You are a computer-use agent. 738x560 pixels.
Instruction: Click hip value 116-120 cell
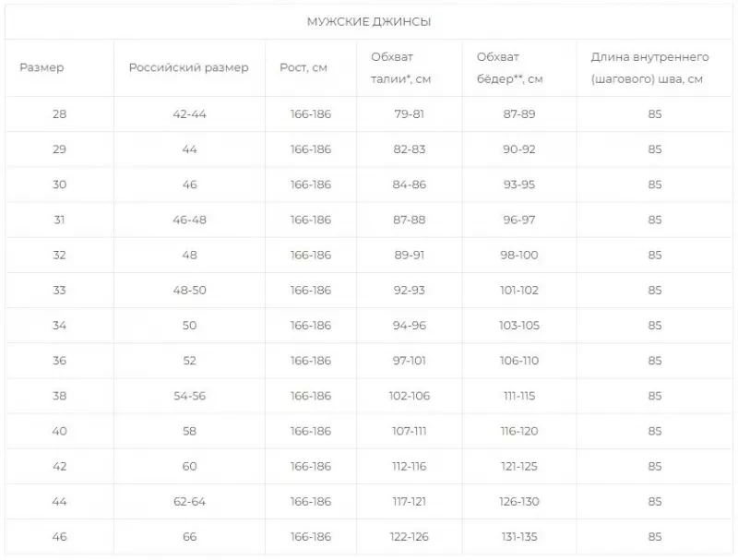tap(519, 431)
